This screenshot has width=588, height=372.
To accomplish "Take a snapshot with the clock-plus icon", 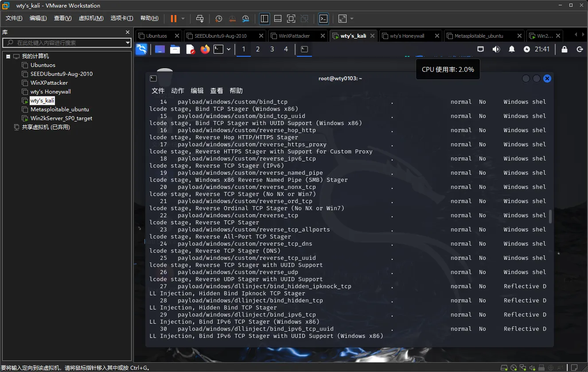I will click(218, 19).
